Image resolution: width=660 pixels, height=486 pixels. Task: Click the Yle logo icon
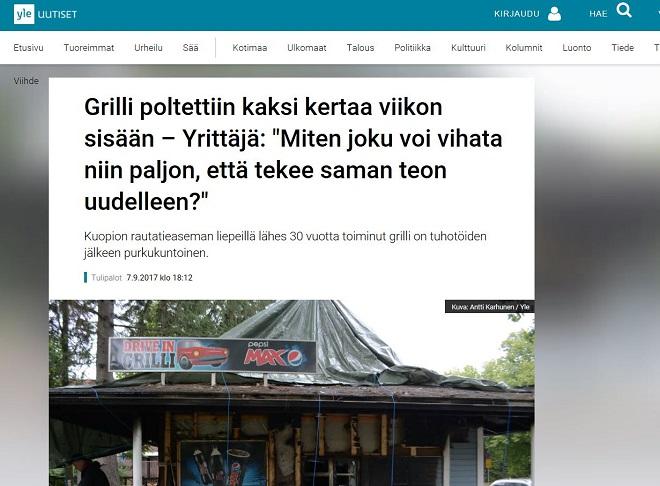click(x=24, y=14)
